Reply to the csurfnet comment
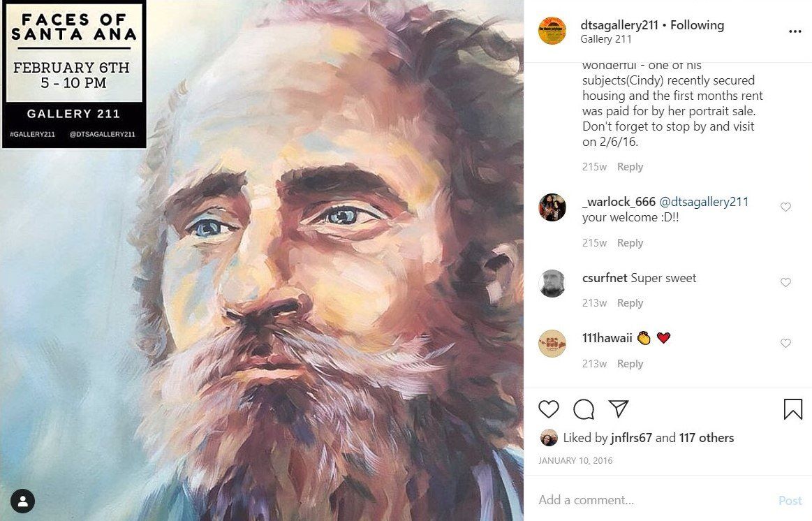 click(x=630, y=303)
